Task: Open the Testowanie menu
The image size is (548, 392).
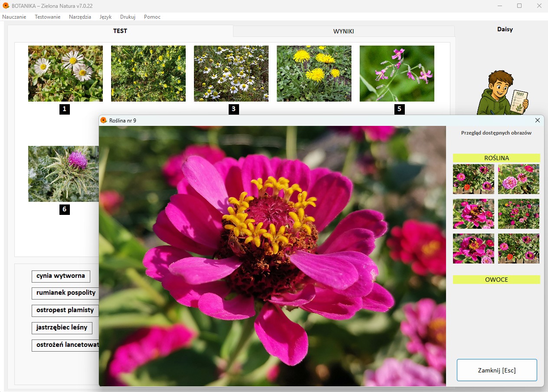Action: [x=48, y=17]
